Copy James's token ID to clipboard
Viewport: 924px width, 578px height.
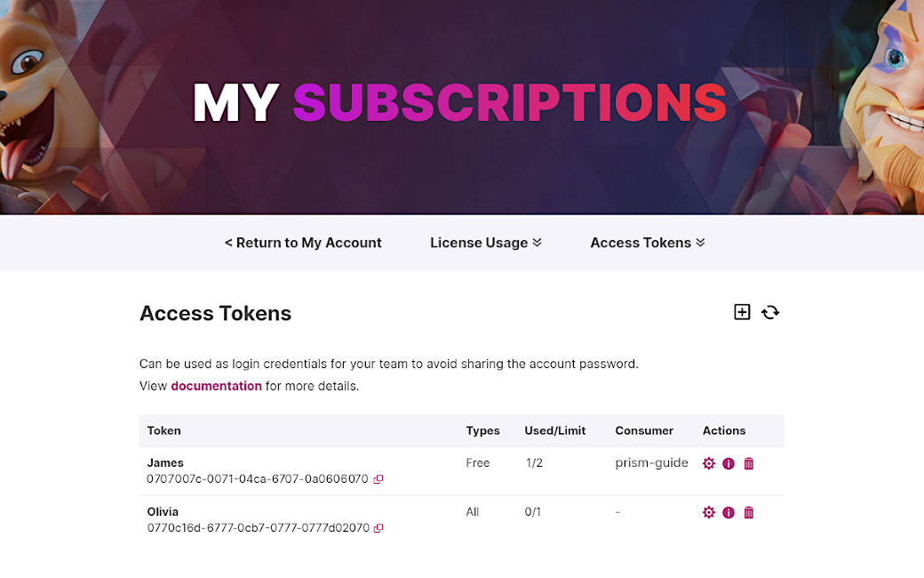(378, 479)
